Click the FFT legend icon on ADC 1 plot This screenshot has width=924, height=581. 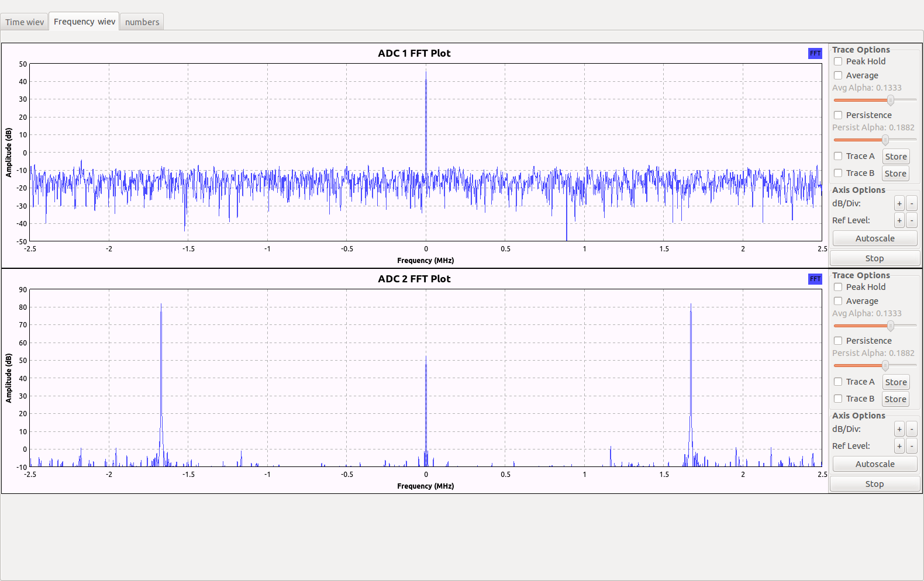[x=815, y=53]
